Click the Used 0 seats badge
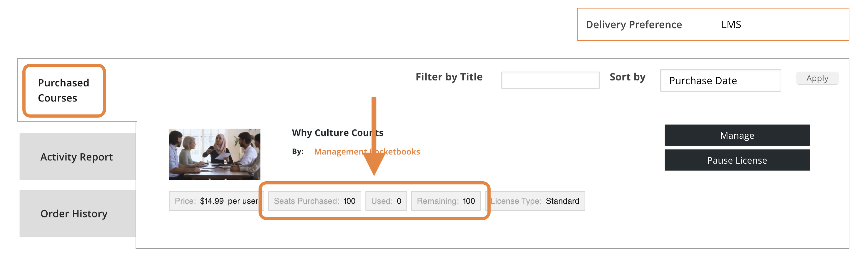The image size is (868, 256). click(386, 201)
